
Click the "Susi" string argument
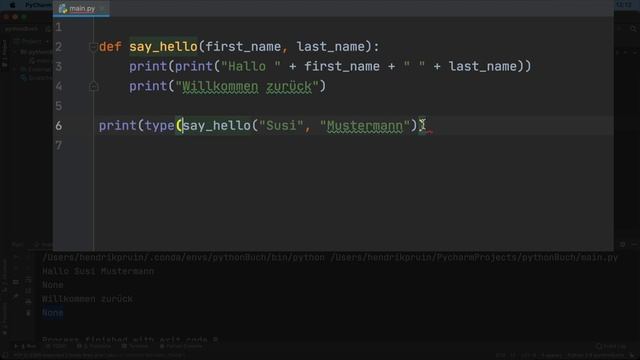(281, 125)
